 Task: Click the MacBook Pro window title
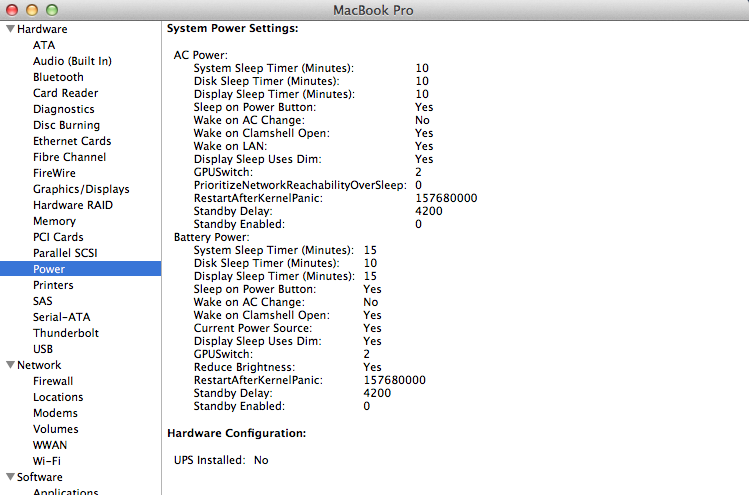373,10
